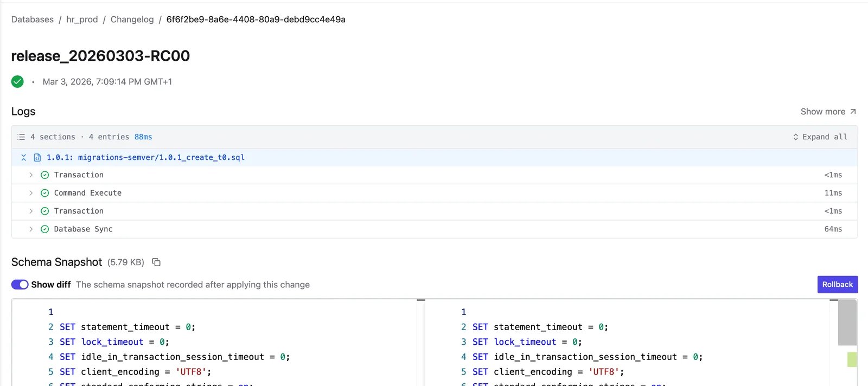Click the success check icon of the Transaction row above Database Sync

(45, 211)
